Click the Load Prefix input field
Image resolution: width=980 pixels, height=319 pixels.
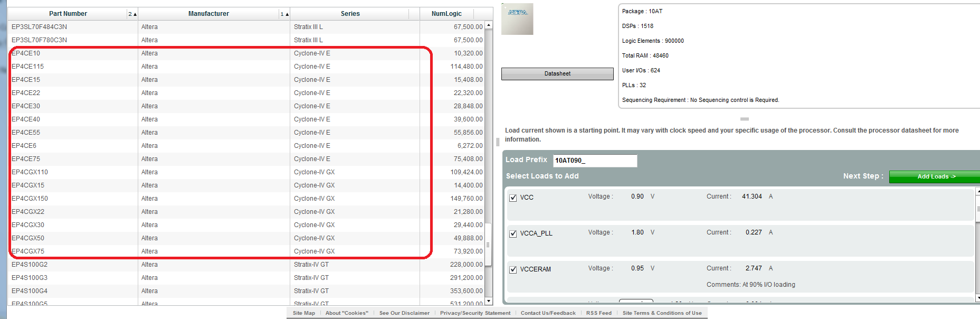pyautogui.click(x=595, y=161)
